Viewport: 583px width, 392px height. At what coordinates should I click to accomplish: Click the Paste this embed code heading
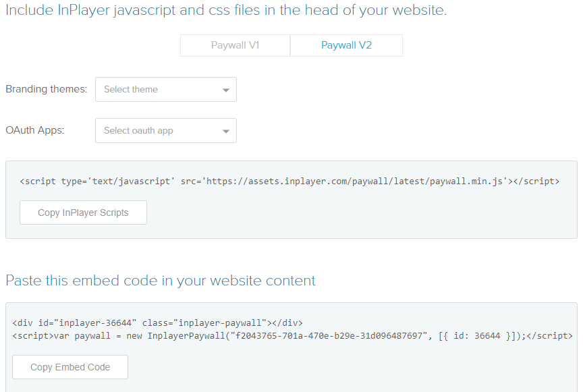[161, 281]
